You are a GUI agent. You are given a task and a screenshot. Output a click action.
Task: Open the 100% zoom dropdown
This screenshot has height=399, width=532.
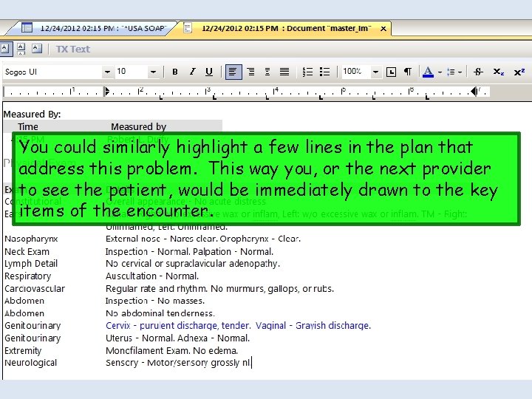[375, 72]
